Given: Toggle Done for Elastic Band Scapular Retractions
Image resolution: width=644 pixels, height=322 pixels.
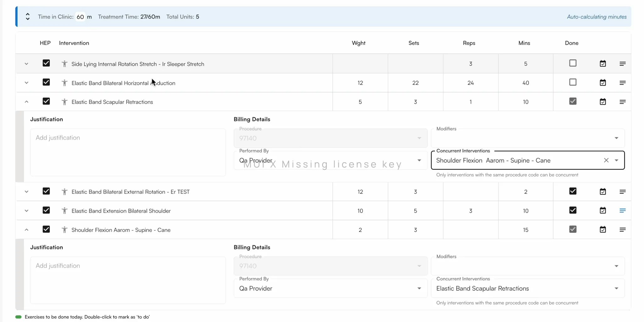Looking at the screenshot, I should pos(573,101).
